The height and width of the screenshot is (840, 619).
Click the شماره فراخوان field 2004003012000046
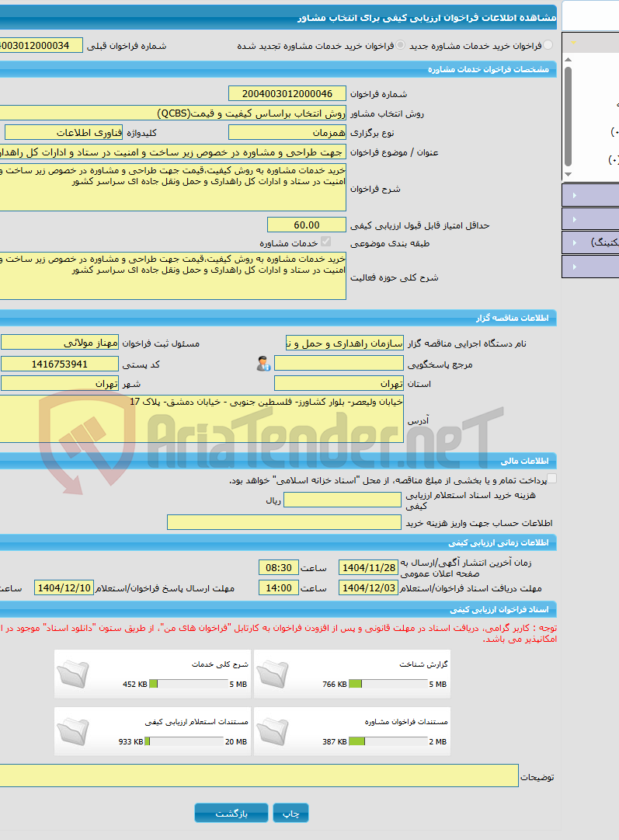click(x=287, y=94)
